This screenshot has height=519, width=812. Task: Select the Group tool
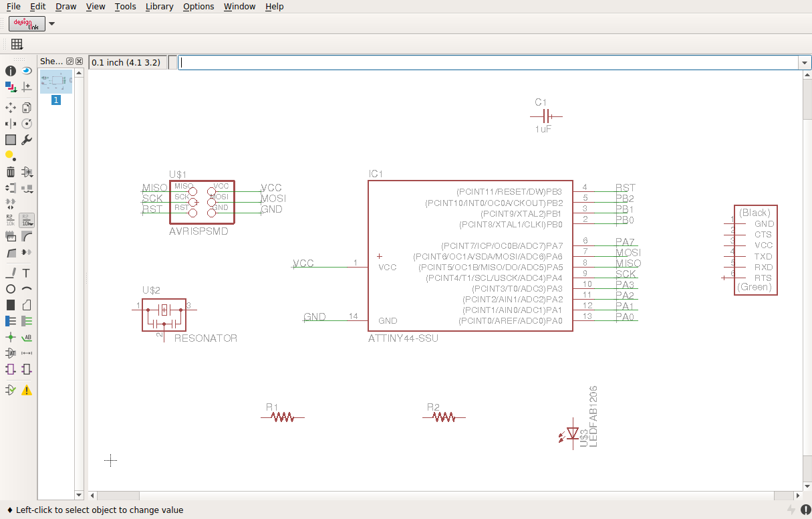click(11, 140)
